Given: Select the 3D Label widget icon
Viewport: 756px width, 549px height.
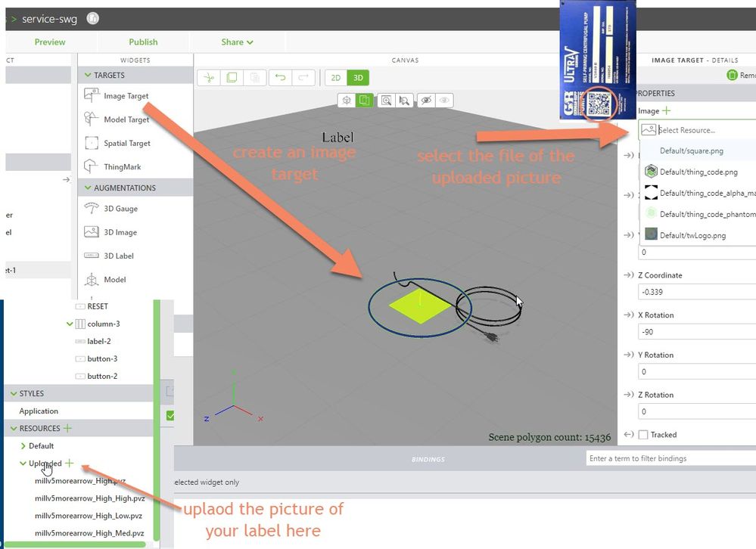Looking at the screenshot, I should [91, 256].
